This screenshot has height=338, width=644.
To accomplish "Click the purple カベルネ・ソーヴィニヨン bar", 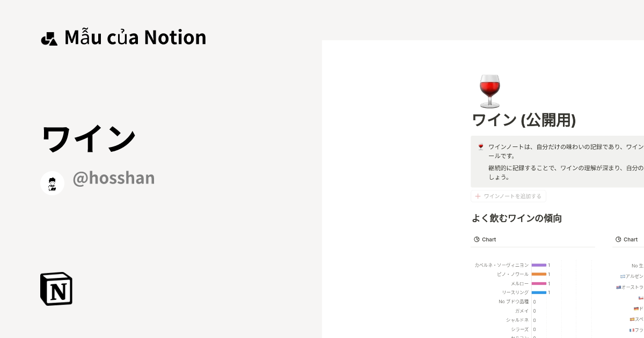I will click(x=538, y=265).
